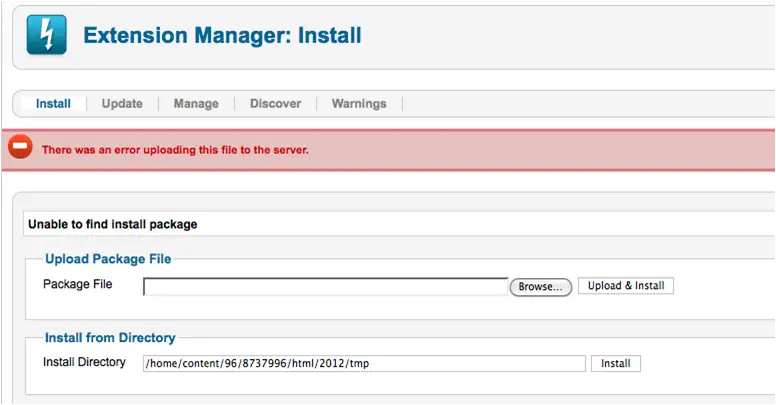Click the Package File label

tap(78, 284)
